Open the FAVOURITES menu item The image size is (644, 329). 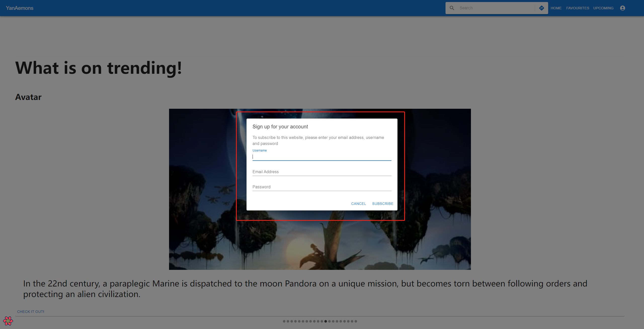(578, 8)
